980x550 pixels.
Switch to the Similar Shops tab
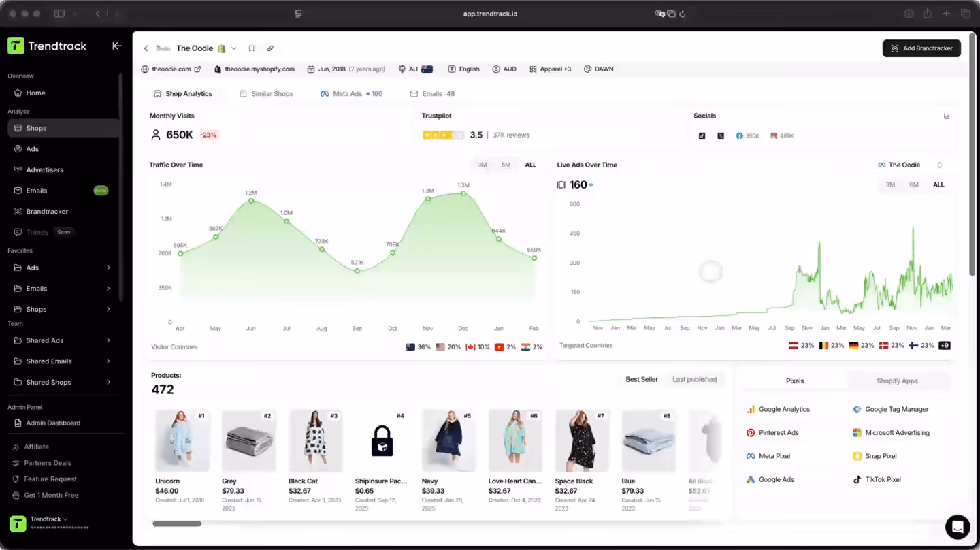[272, 93]
